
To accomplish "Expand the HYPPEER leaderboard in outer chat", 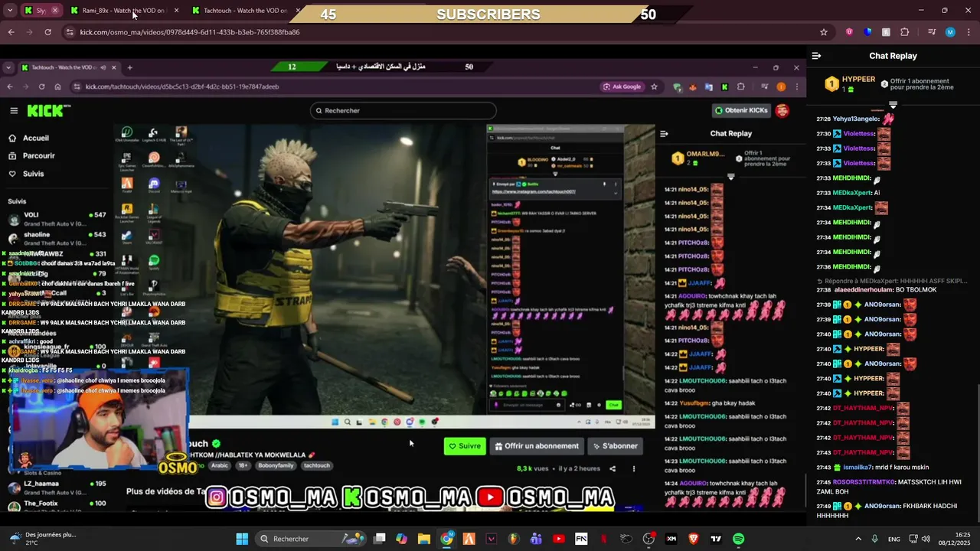I will point(893,104).
